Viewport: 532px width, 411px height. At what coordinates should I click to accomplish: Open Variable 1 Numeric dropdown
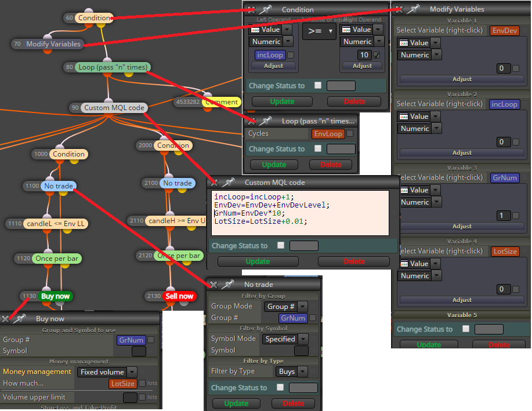click(x=436, y=54)
